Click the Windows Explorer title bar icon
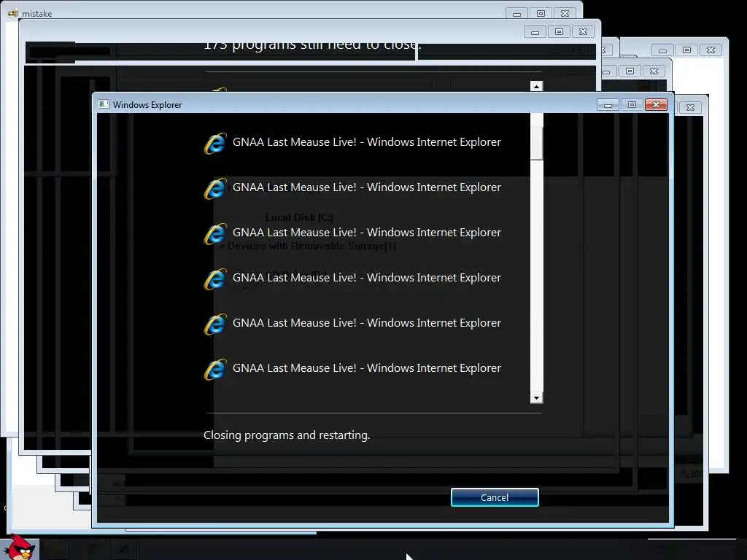This screenshot has height=560, width=747. 104,104
